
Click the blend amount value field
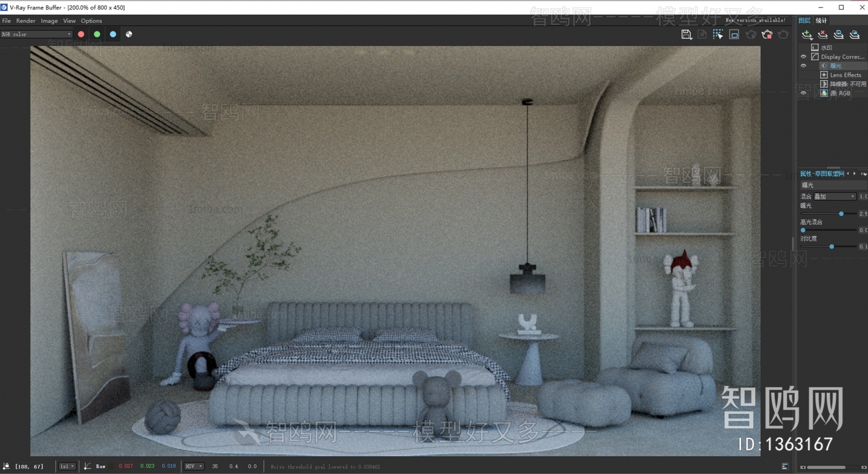[863, 196]
